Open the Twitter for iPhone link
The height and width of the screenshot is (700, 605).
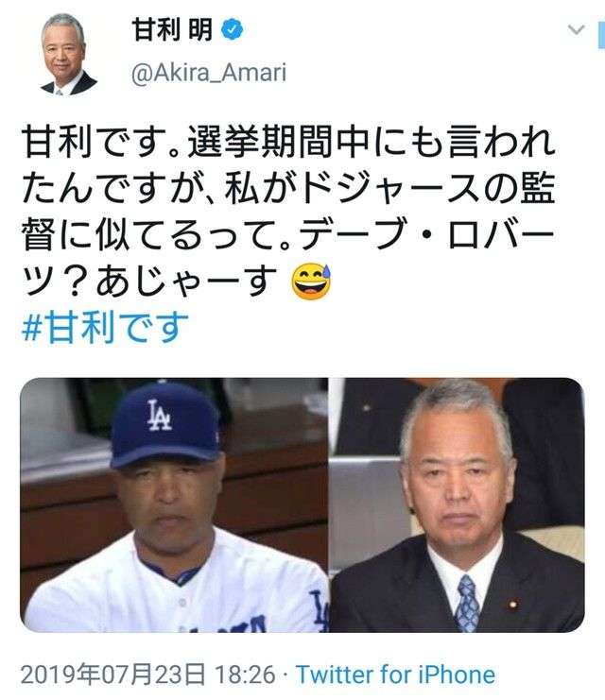pyautogui.click(x=395, y=674)
